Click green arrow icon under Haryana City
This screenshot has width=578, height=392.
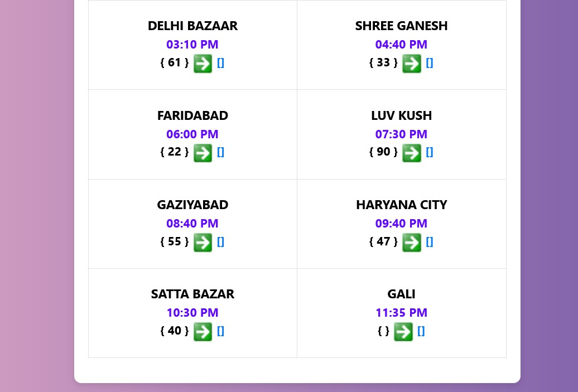pos(411,243)
